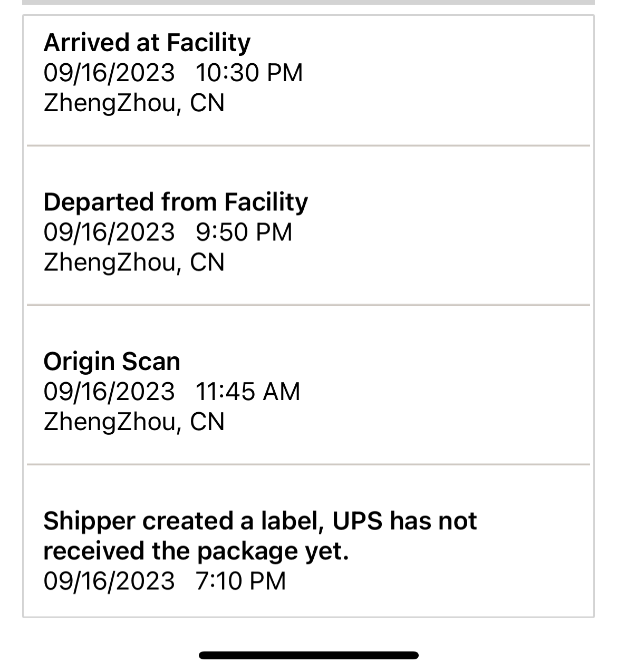Tap the date in the Departed from Facility entry
The width and height of the screenshot is (617, 672).
pyautogui.click(x=109, y=232)
